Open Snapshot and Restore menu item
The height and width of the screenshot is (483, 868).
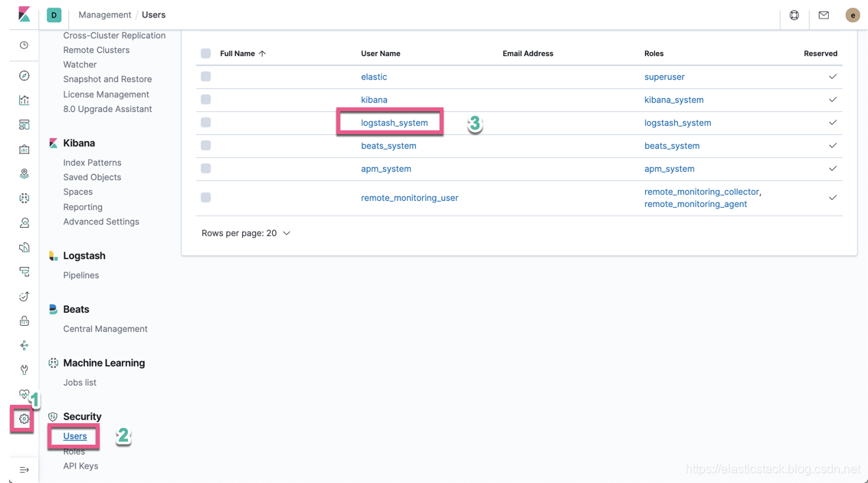107,79
